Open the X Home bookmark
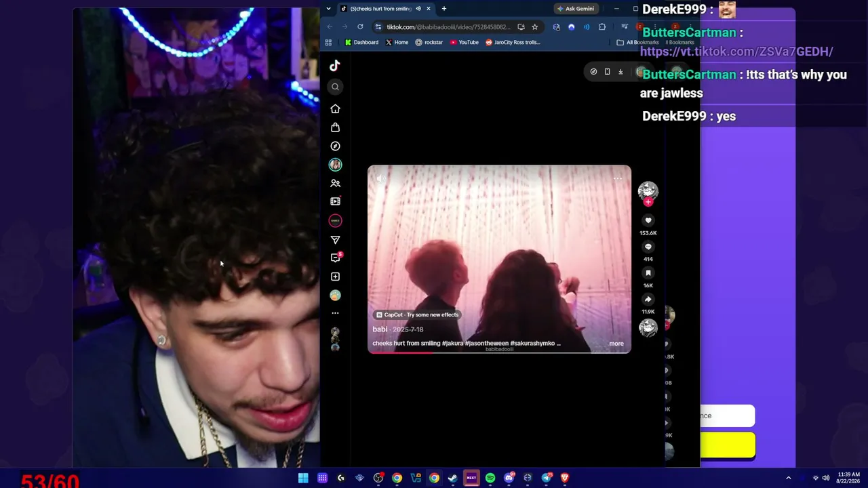 (x=397, y=42)
